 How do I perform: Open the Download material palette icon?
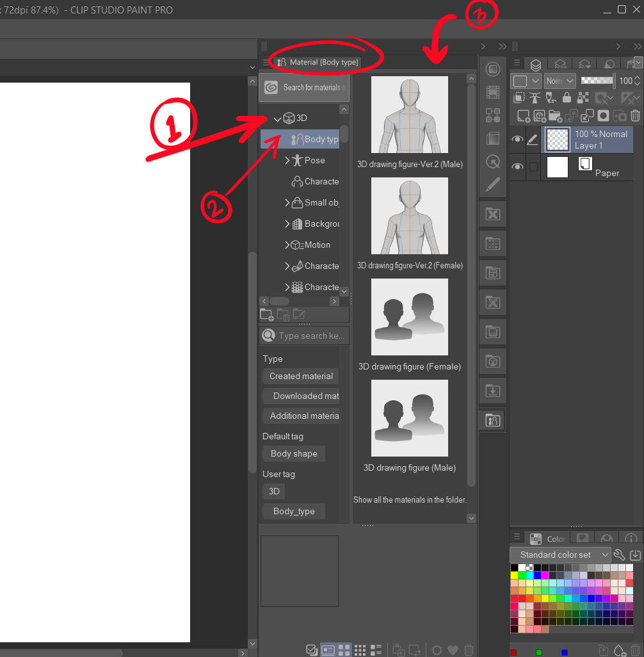click(x=493, y=391)
